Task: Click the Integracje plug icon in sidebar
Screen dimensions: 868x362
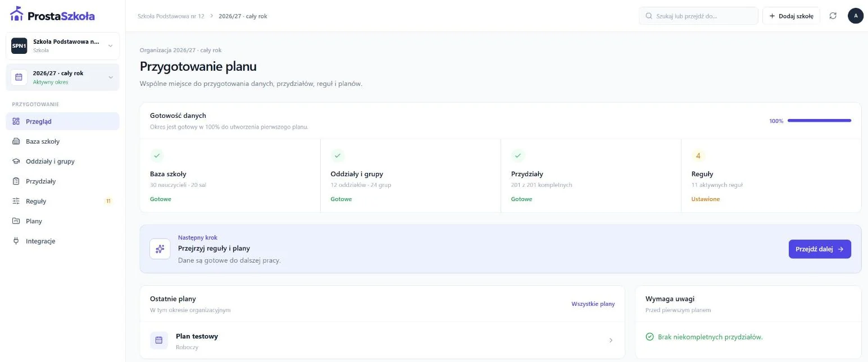Action: pos(16,241)
